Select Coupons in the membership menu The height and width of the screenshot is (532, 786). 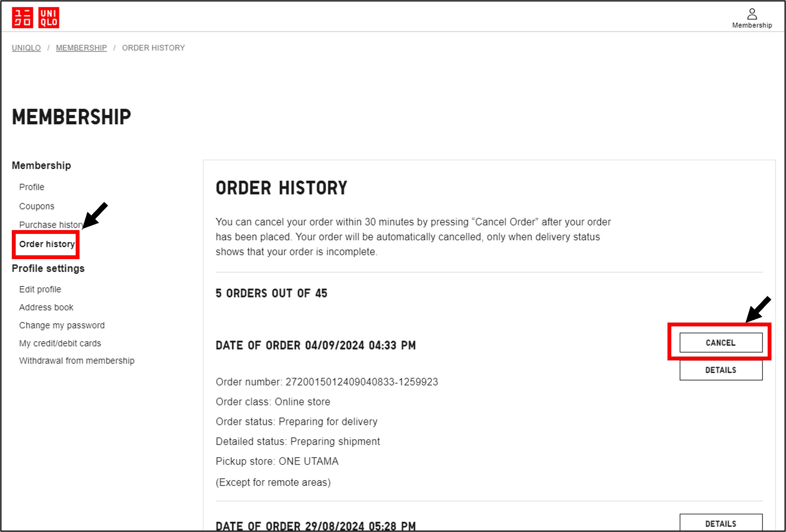point(37,206)
